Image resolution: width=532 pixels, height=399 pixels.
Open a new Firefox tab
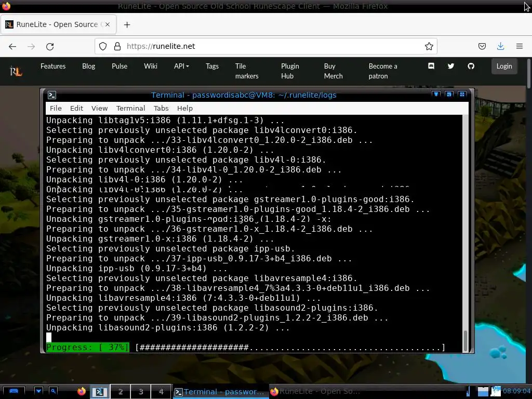(x=127, y=25)
